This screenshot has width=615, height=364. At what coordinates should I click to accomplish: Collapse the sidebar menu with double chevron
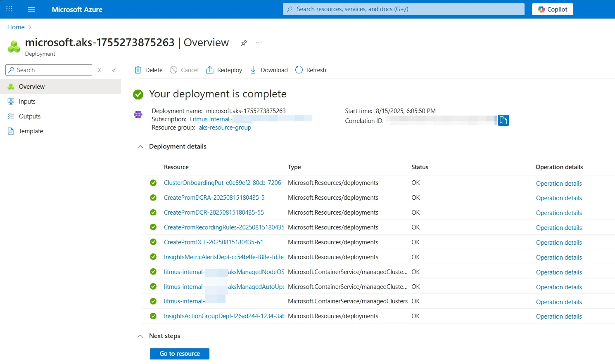(114, 70)
